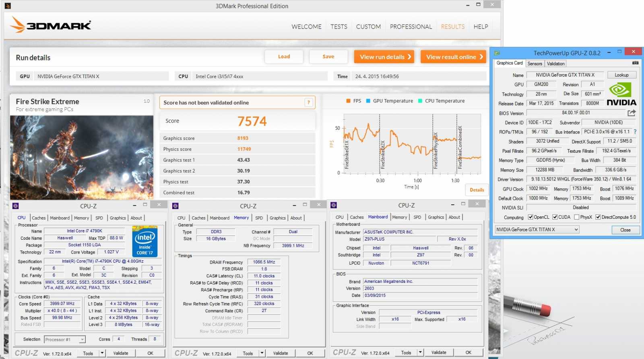Viewport: 644px width, 359px height.
Task: Click the Physics score value 11749
Action: 244,149
